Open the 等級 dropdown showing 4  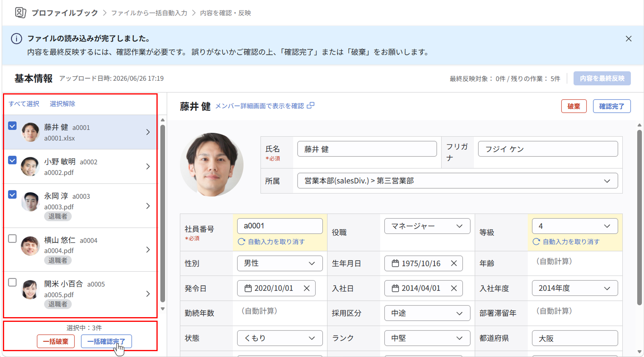(x=575, y=226)
